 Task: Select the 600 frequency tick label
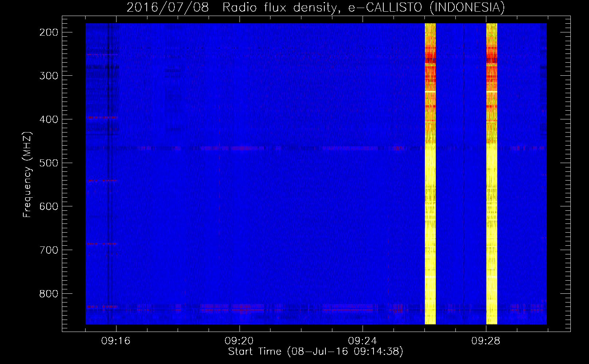coord(49,206)
